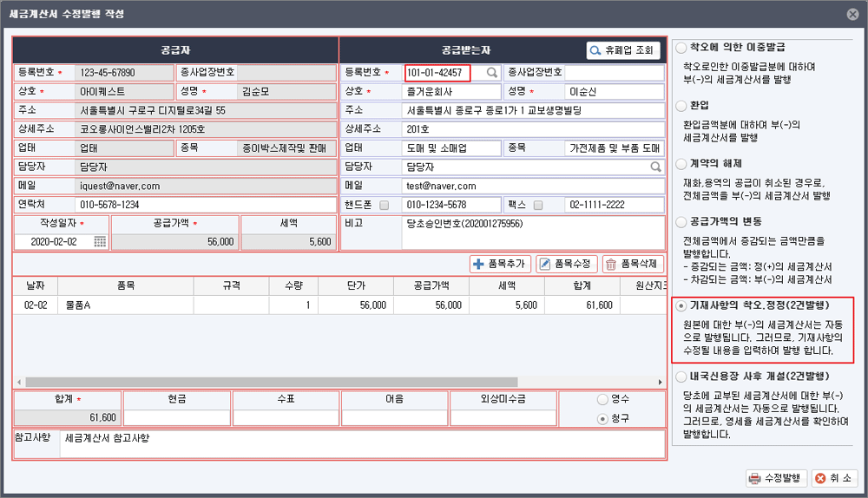This screenshot has width=868, height=498.
Task: Click the 61,600 total cell in item row
Action: pos(582,305)
